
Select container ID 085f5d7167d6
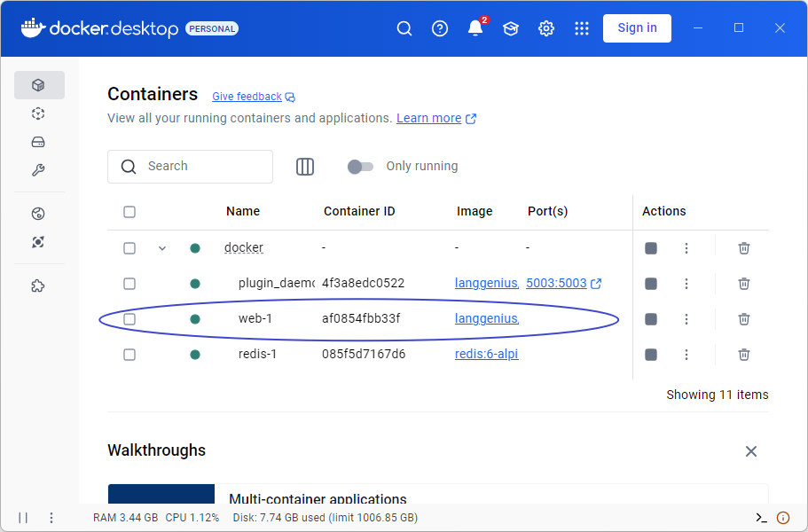[364, 355]
